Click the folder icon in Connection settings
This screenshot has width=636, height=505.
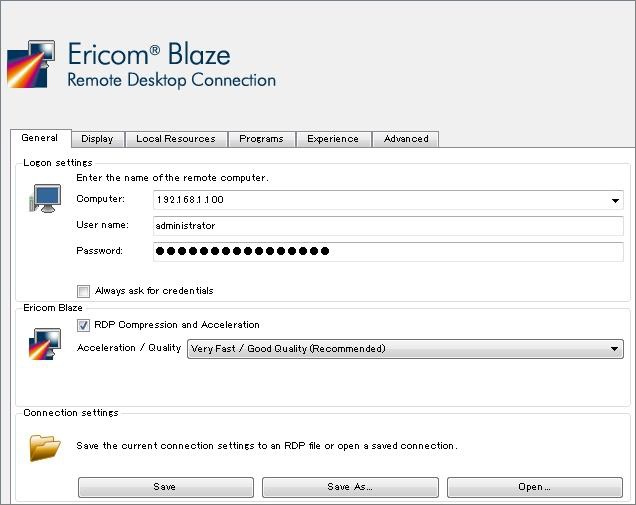45,446
